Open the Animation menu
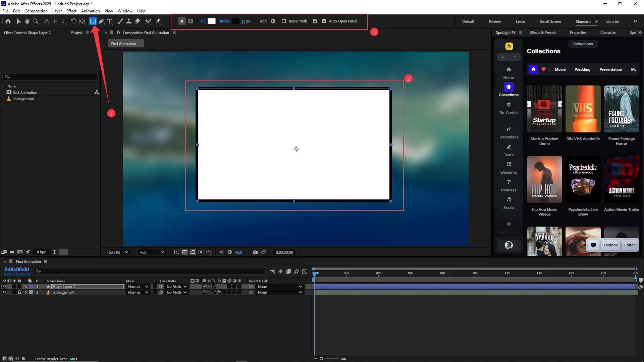This screenshot has width=644, height=362. pyautogui.click(x=90, y=11)
